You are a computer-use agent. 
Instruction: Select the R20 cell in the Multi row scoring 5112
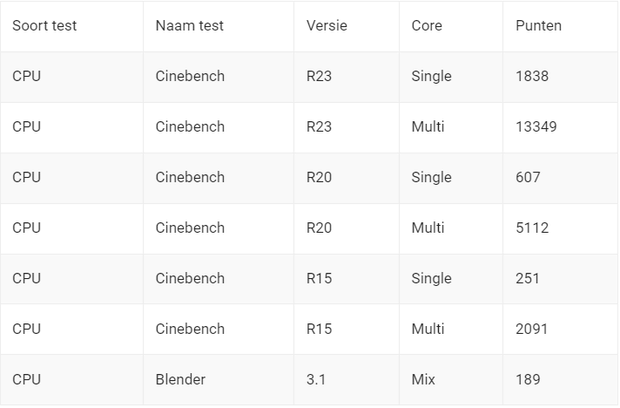pyautogui.click(x=321, y=228)
